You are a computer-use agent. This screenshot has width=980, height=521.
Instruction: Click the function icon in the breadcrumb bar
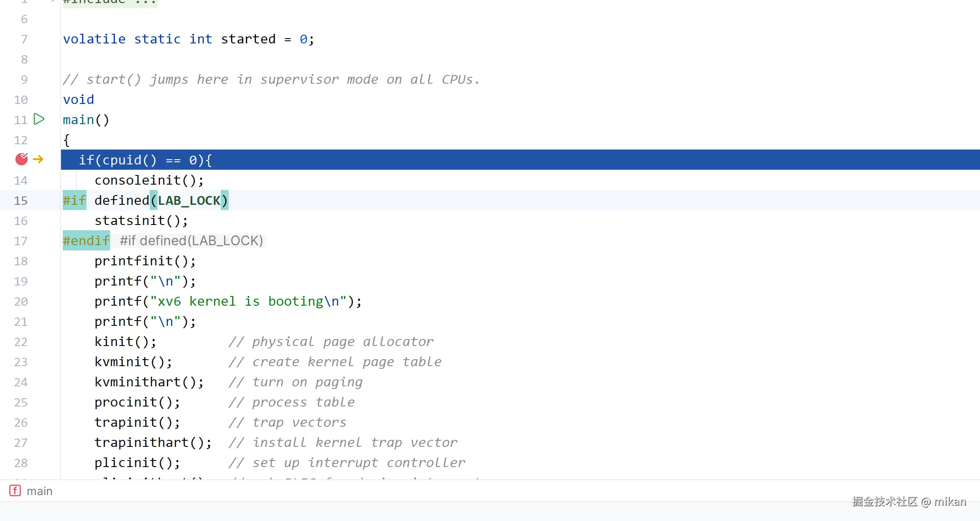(15, 491)
